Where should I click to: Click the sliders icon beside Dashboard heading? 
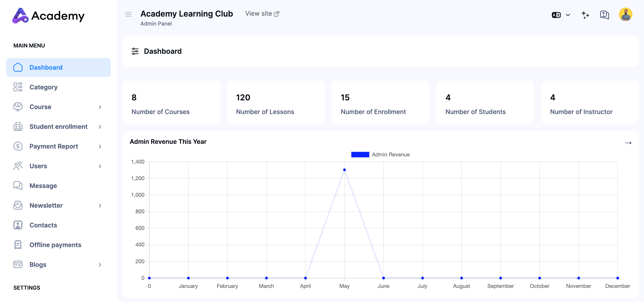tap(135, 51)
